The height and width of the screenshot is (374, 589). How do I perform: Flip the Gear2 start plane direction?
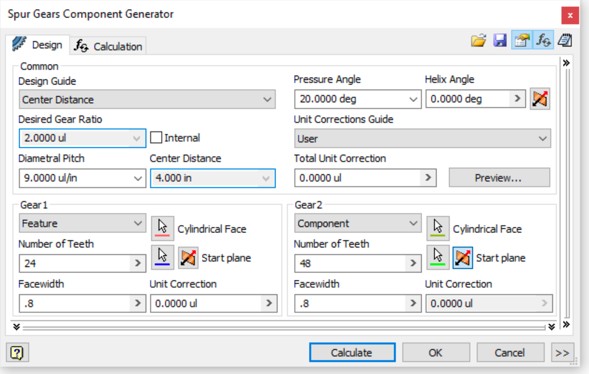tap(462, 258)
